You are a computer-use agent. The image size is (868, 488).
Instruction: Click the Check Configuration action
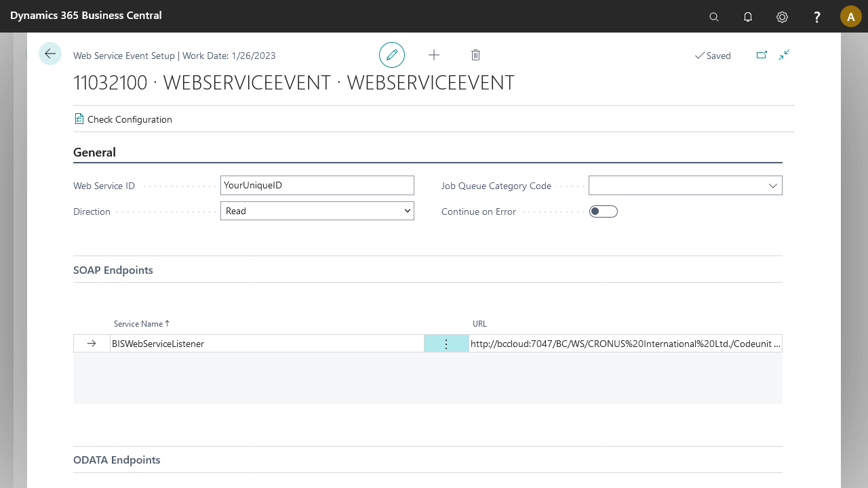pyautogui.click(x=123, y=119)
